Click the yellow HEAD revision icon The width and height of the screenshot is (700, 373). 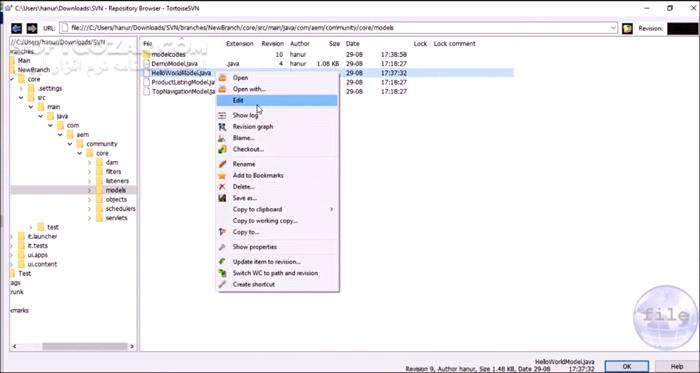click(628, 29)
